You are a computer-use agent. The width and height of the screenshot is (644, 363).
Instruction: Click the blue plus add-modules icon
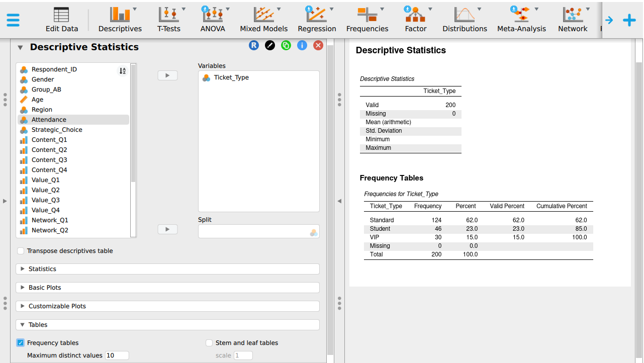click(629, 20)
